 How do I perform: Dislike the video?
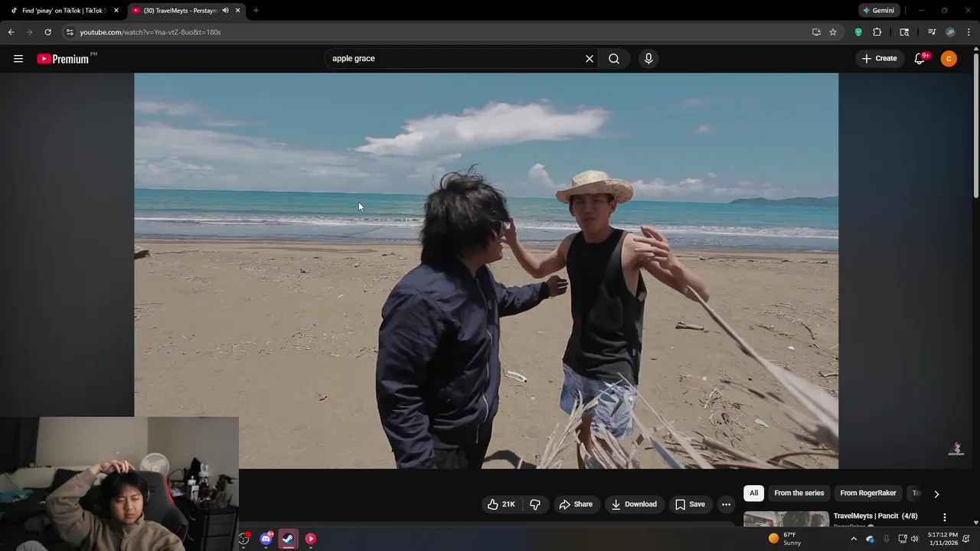click(x=535, y=504)
